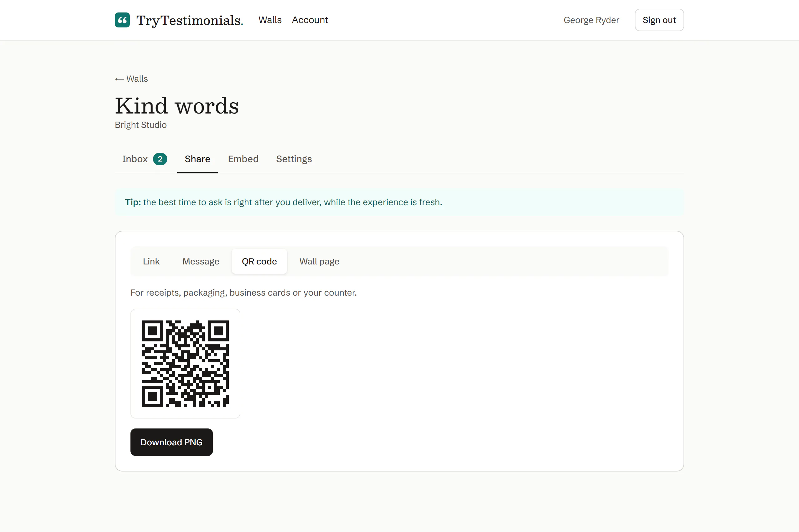Select the Share tab

[197, 159]
